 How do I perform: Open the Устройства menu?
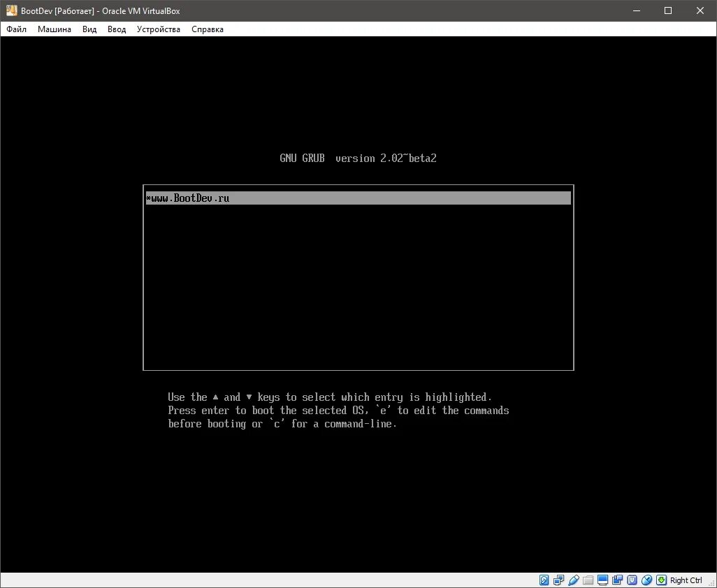(158, 29)
